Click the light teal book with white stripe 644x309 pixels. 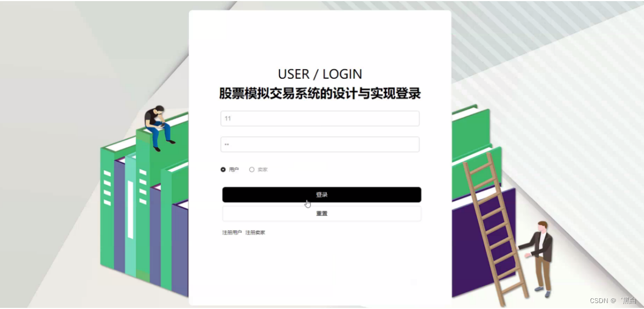tap(130, 214)
